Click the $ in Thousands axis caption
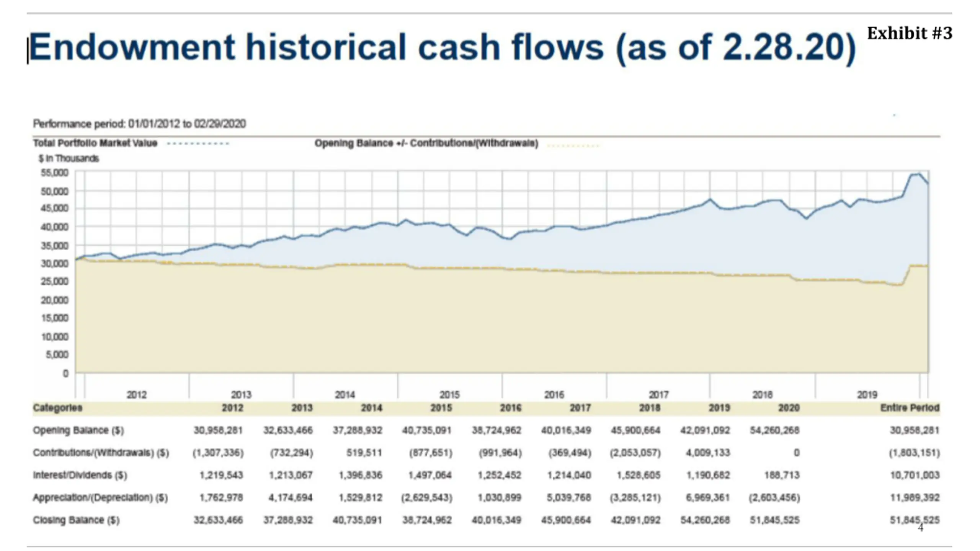 pos(69,158)
